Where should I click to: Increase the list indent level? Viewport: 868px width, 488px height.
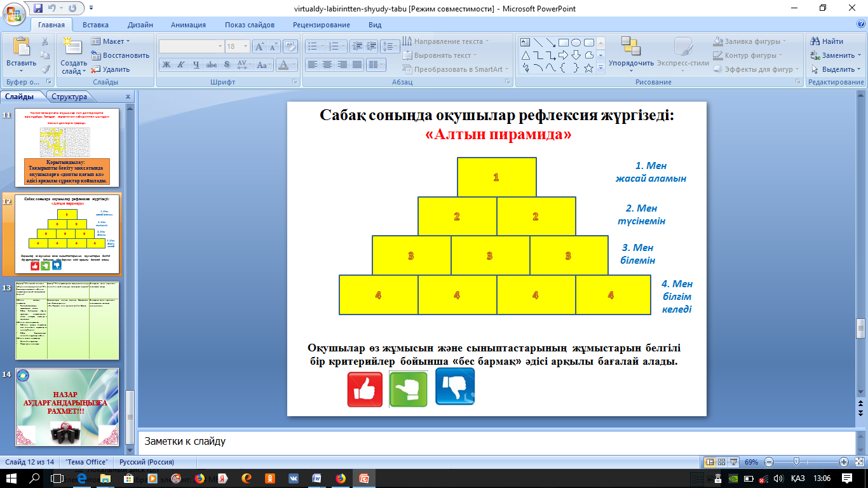point(371,46)
